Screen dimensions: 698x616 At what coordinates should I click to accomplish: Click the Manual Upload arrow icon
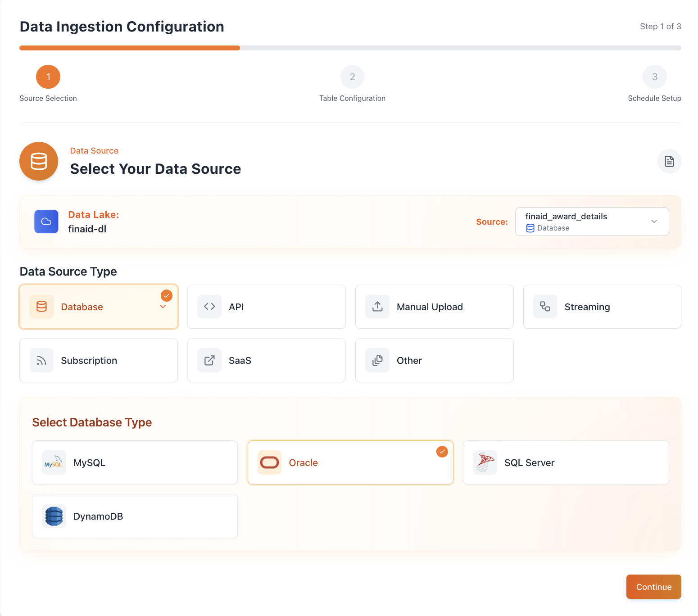[377, 307]
